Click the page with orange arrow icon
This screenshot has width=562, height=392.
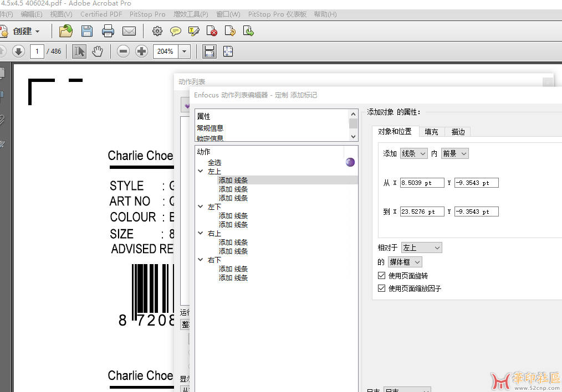click(x=230, y=31)
